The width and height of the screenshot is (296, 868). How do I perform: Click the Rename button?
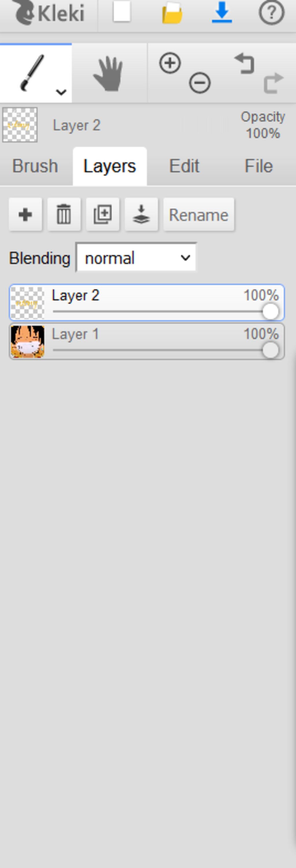[x=199, y=214]
